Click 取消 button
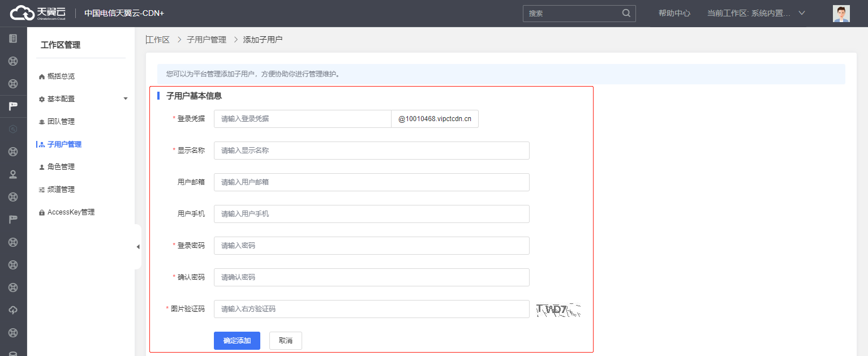The width and height of the screenshot is (868, 356). click(286, 341)
